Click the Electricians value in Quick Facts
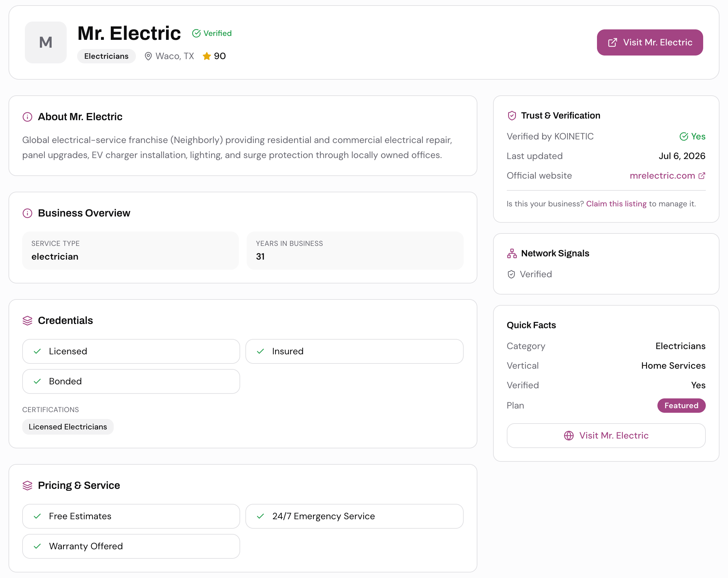 (680, 346)
